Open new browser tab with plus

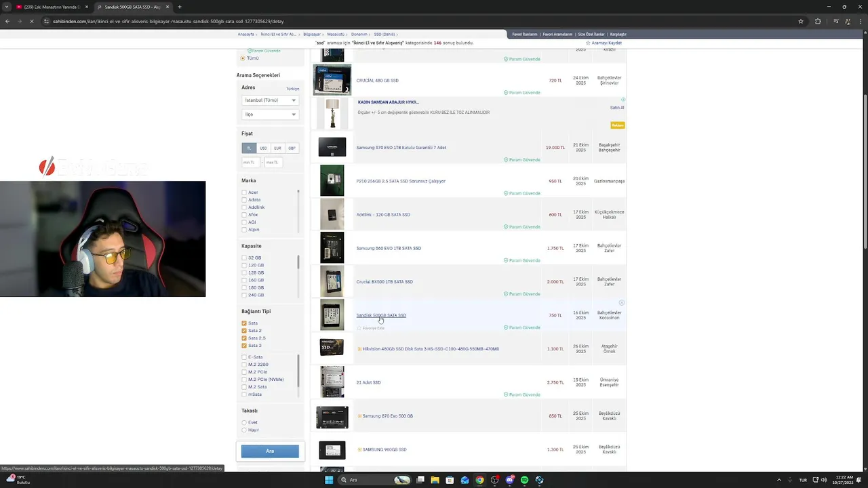point(180,7)
